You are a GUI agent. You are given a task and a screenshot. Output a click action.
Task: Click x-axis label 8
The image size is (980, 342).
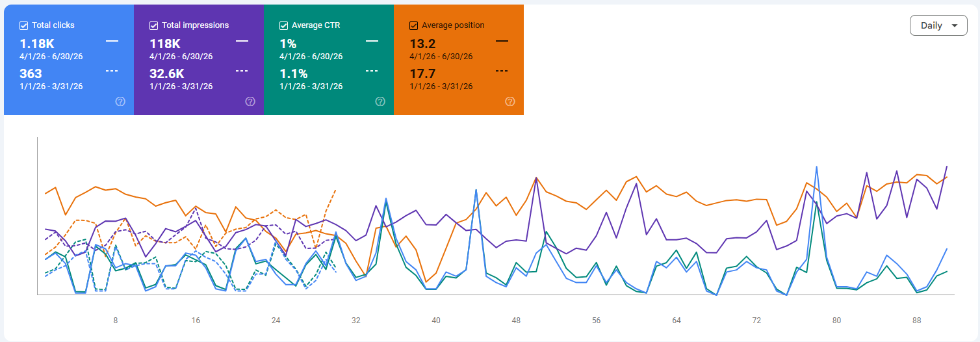click(116, 321)
